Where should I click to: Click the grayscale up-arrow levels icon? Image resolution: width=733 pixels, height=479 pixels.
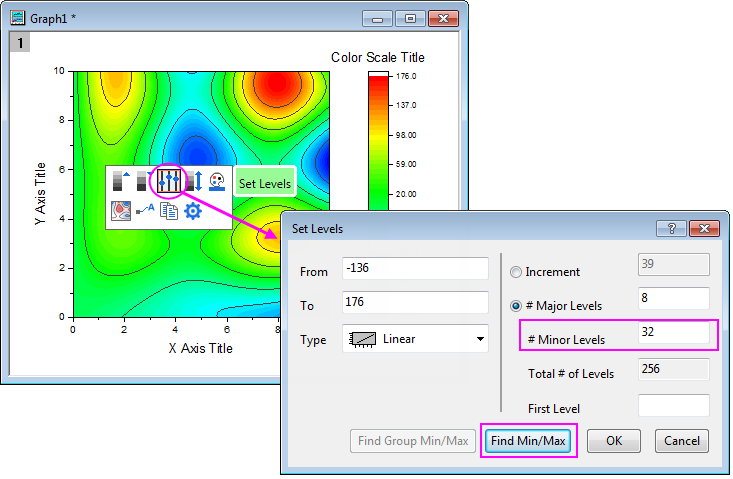pyautogui.click(x=122, y=181)
